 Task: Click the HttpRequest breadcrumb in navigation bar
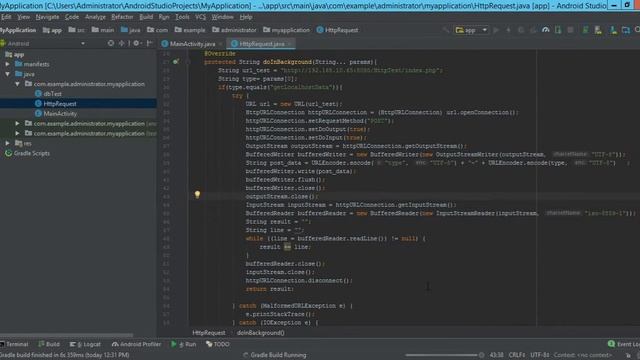pos(337,30)
